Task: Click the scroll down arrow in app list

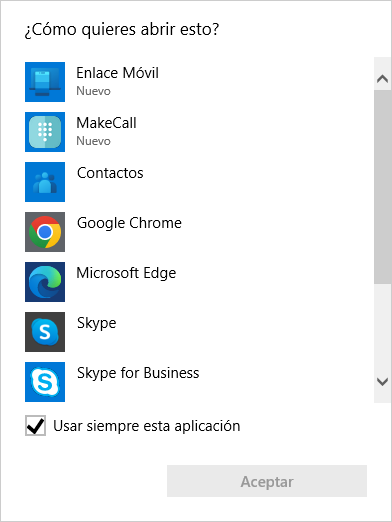Action: click(382, 381)
